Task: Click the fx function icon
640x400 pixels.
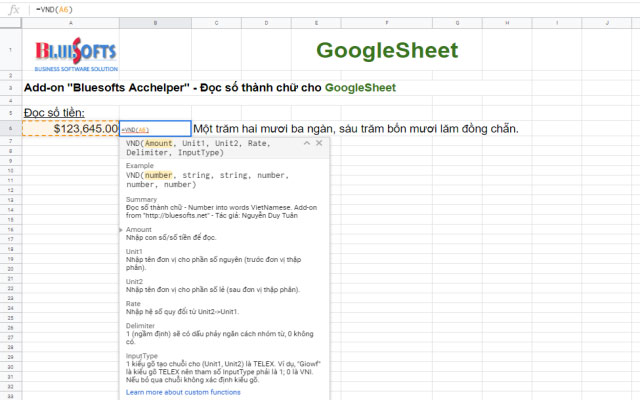Action: tap(14, 9)
